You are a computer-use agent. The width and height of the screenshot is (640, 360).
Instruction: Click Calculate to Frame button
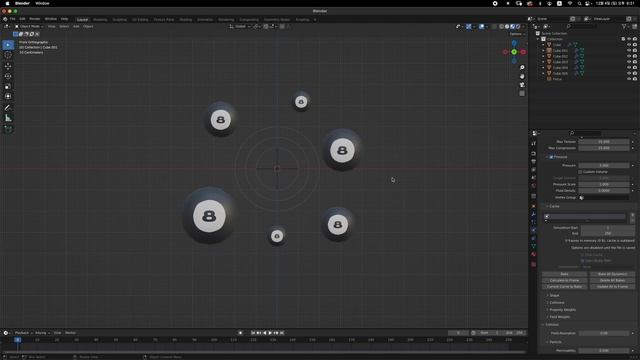click(564, 280)
